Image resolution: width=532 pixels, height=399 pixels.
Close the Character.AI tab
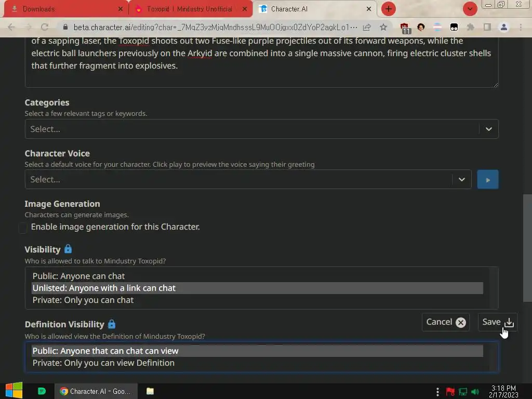pos(369,9)
